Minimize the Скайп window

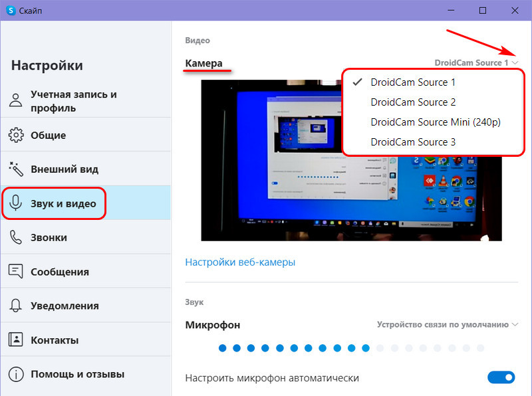[451, 11]
